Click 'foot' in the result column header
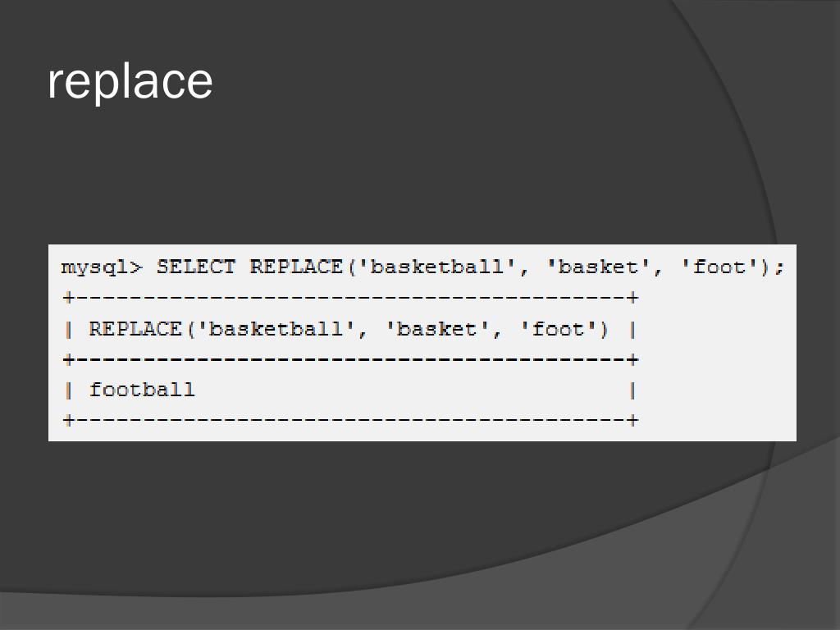Image resolution: width=840 pixels, height=630 pixels. pos(558,329)
